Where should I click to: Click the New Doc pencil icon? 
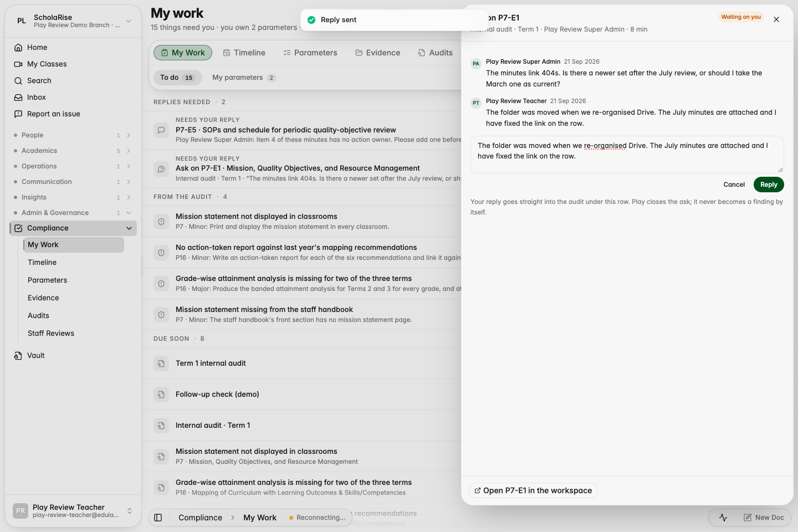tap(748, 518)
